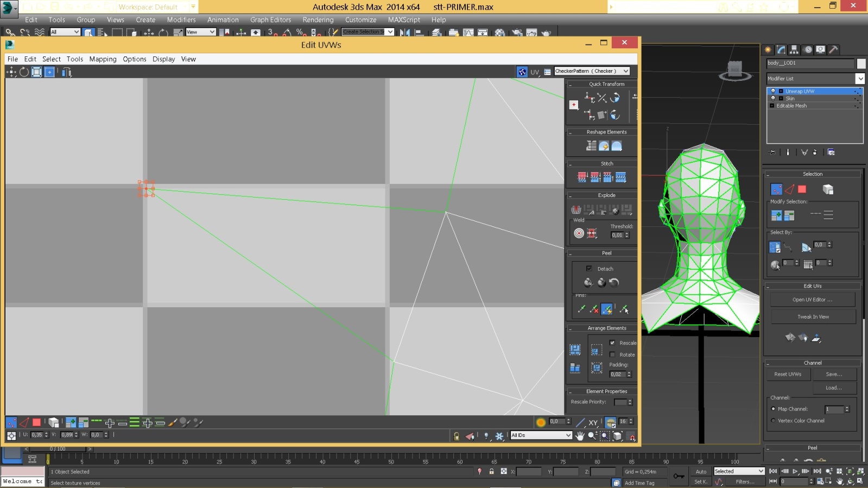The width and height of the screenshot is (868, 488).
Task: Click the Quick Peel icon
Action: [x=588, y=282]
